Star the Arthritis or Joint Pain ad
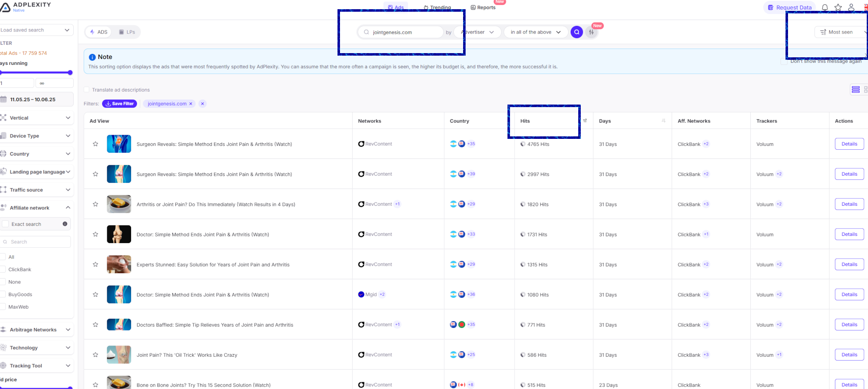The width and height of the screenshot is (868, 389). click(95, 204)
